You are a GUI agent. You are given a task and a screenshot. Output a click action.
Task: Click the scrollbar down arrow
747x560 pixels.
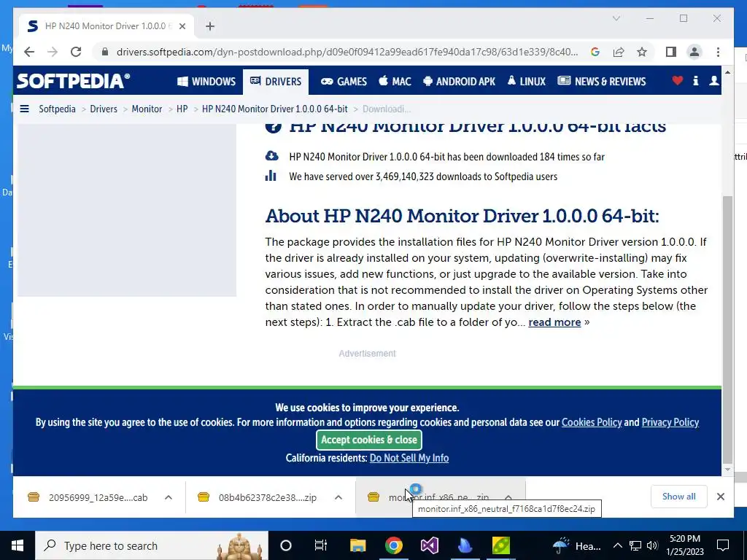[727, 470]
